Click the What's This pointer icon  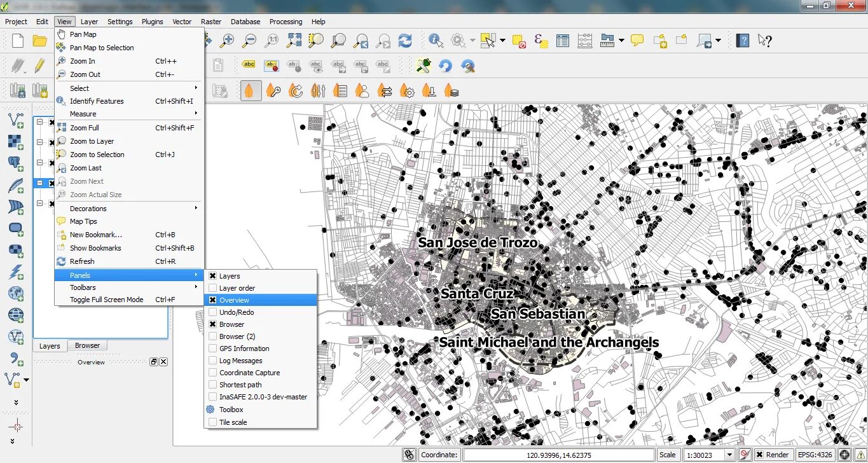765,41
